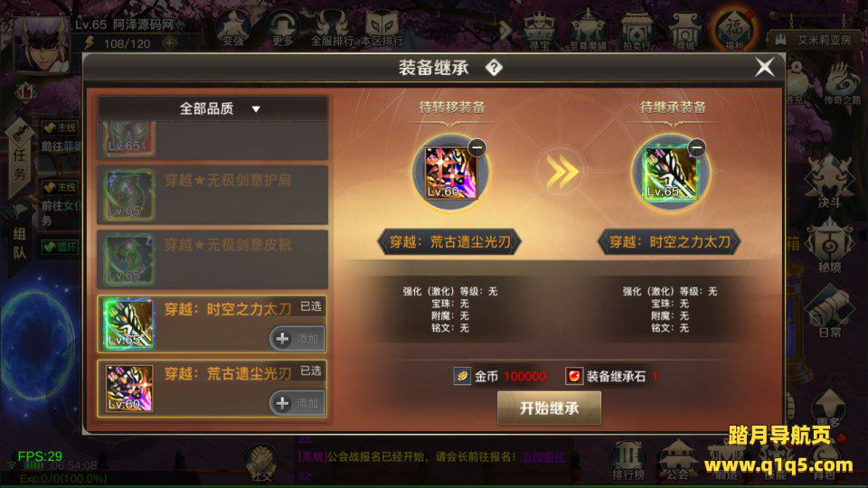
Task: Open the 福利 welfare icon in top bar
Action: tap(734, 29)
